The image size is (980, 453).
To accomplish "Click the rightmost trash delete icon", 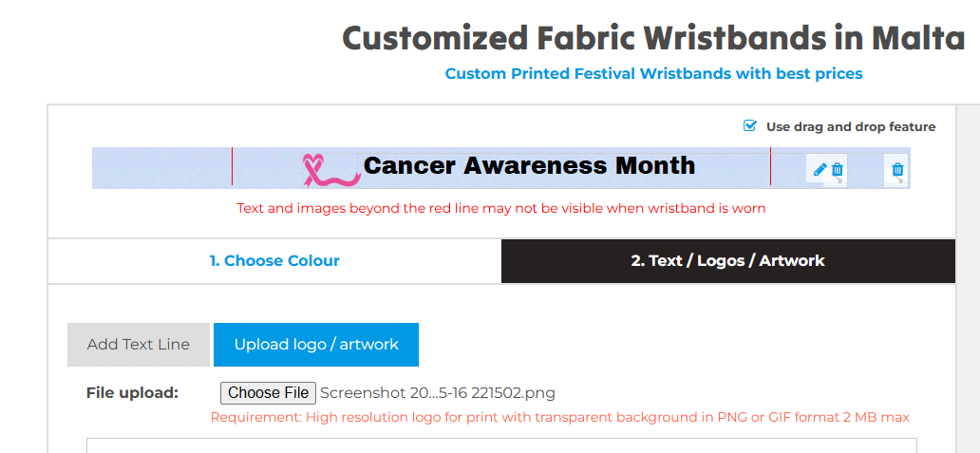I will click(x=898, y=170).
